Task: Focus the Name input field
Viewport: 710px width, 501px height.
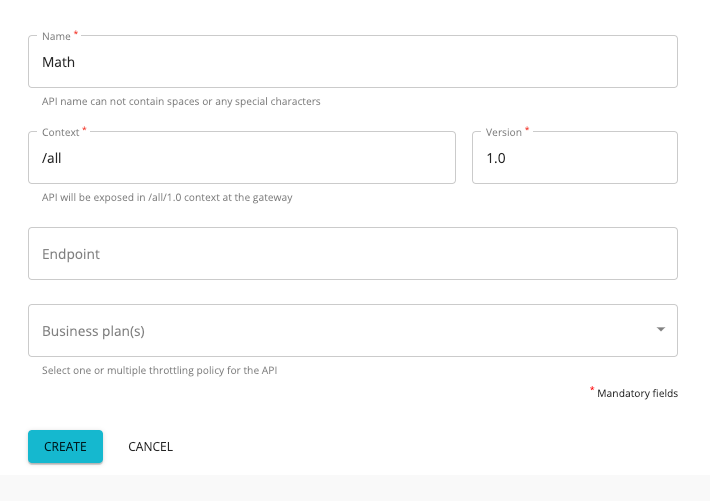Action: (353, 62)
